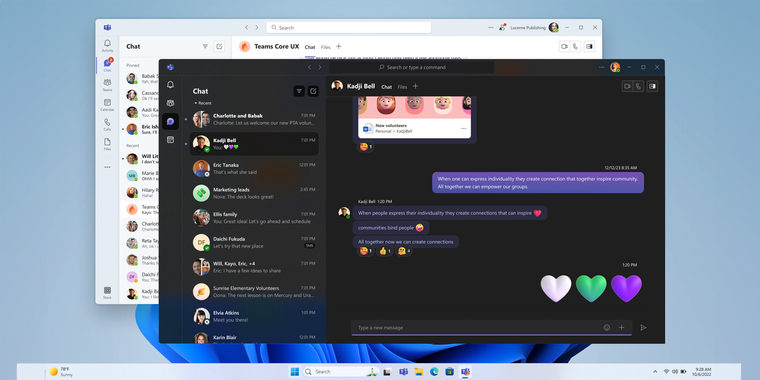The width and height of the screenshot is (760, 380).
Task: Open Eric Tanaka chat
Action: tap(254, 168)
